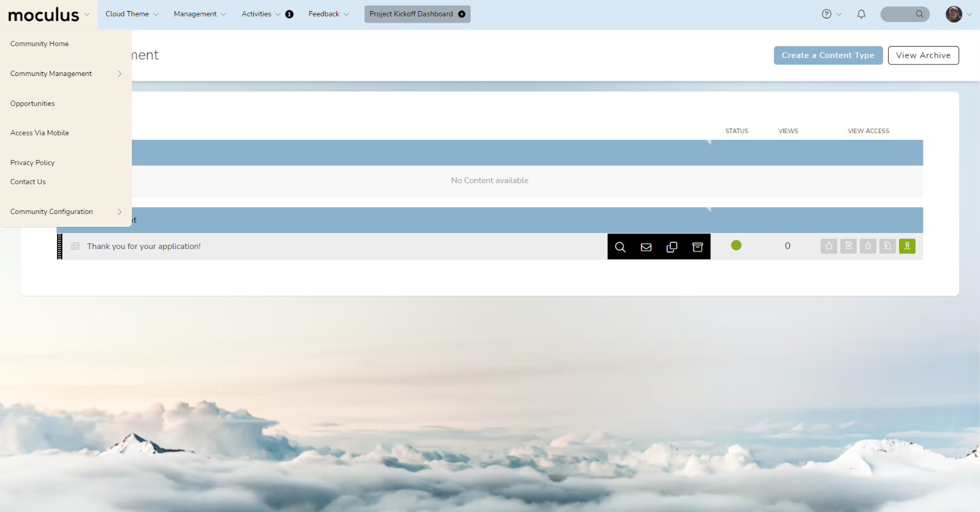Image resolution: width=980 pixels, height=512 pixels.
Task: Close the Project Kickoff Dashboard tab
Action: (x=462, y=14)
